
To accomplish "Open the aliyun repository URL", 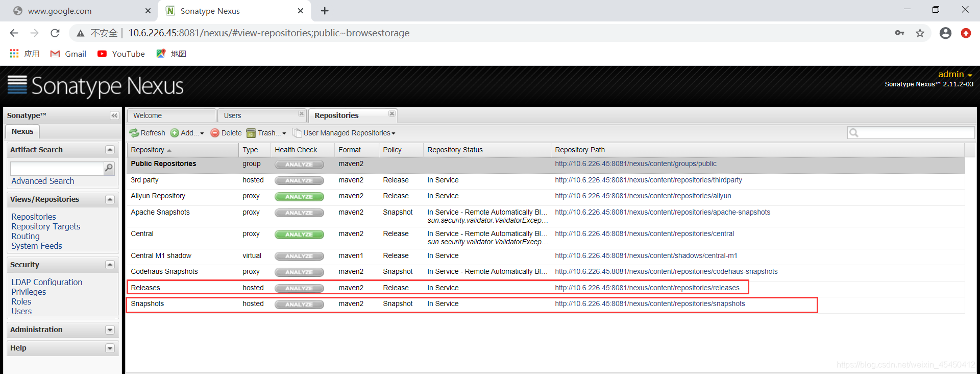I will 643,196.
